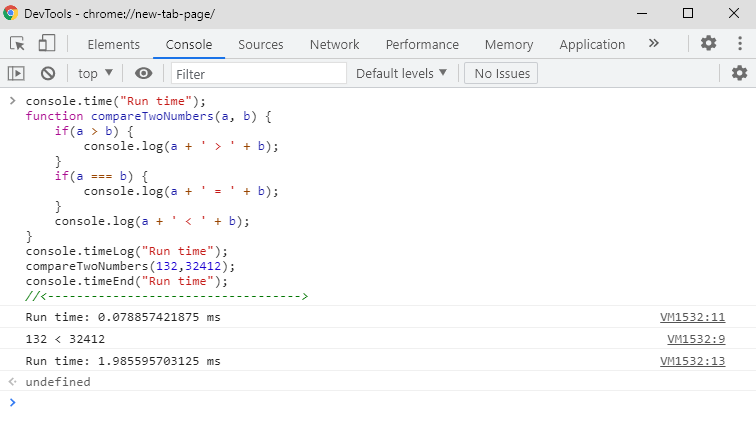The width and height of the screenshot is (756, 421).
Task: Open the customize DevTools three-dot menu
Action: 738,44
